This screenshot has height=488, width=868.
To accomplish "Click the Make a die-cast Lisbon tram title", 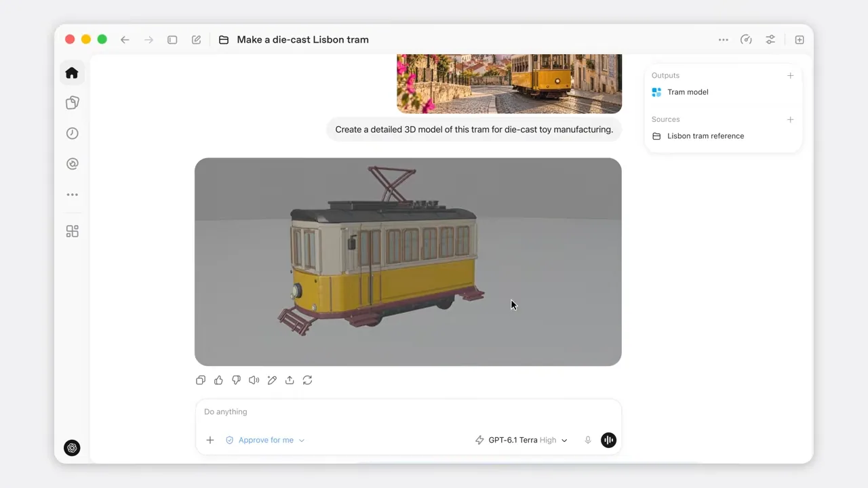I will point(303,40).
